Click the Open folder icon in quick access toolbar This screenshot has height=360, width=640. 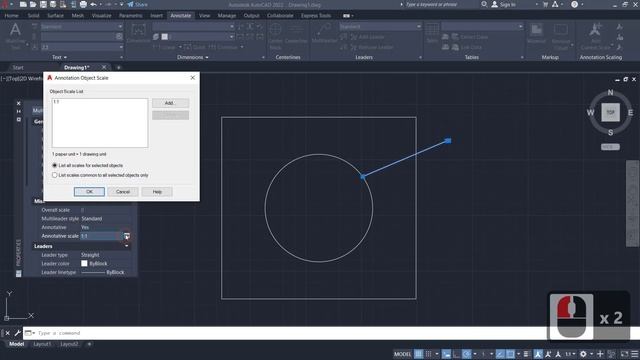click(33, 4)
